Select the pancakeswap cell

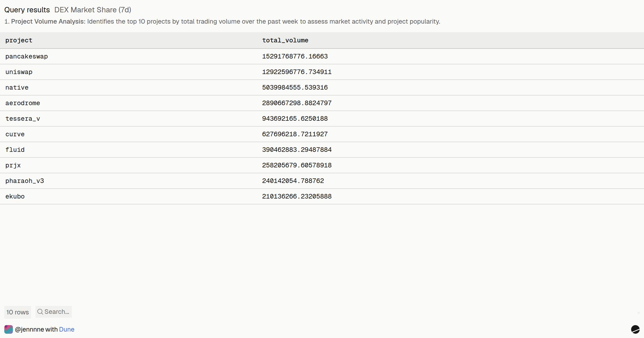click(27, 56)
